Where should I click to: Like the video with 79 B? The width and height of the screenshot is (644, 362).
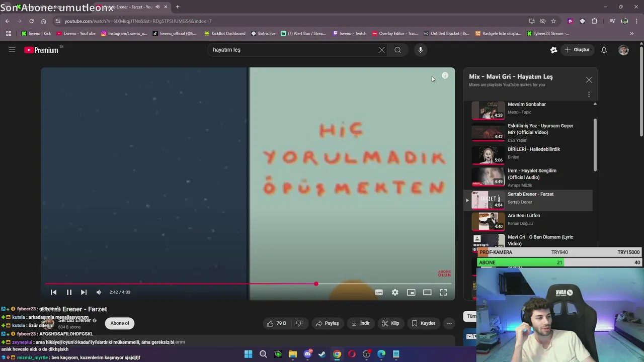[276, 323]
